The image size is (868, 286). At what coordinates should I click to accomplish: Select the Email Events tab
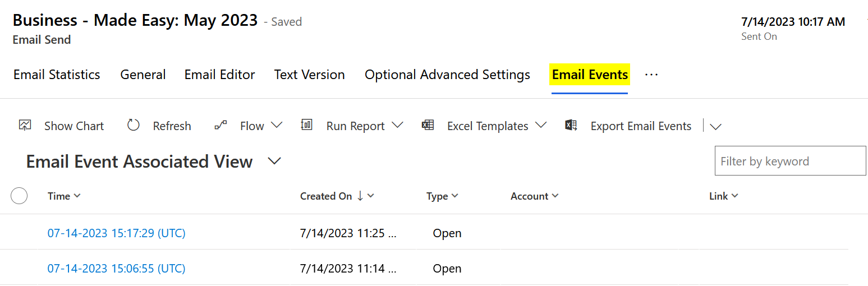tap(590, 75)
